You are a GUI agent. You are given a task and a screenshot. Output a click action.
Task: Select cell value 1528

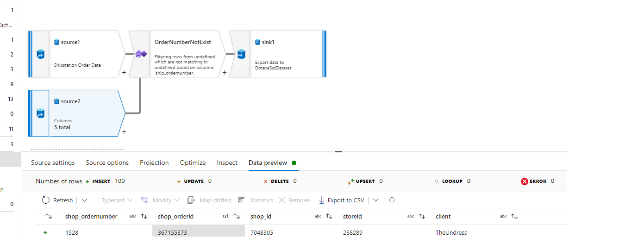72,233
